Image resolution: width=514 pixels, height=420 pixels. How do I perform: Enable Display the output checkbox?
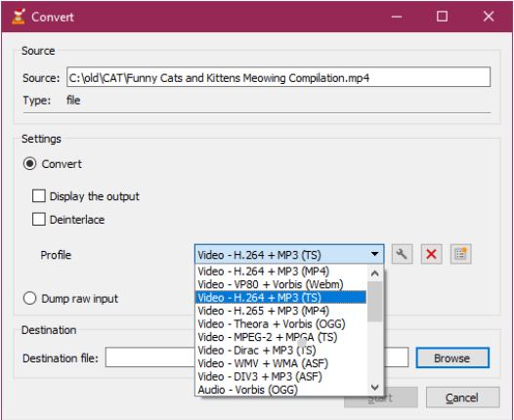coord(39,196)
